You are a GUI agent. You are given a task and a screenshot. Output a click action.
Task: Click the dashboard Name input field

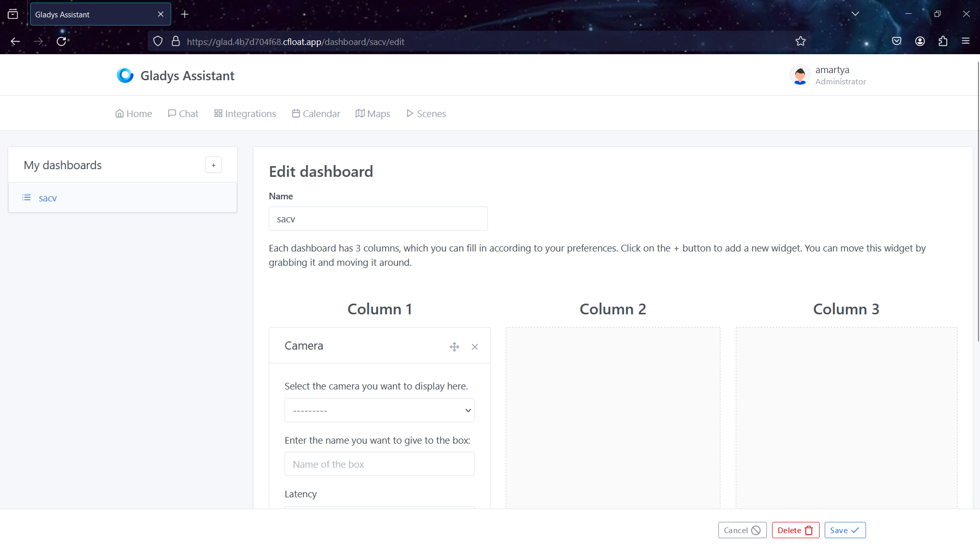[x=378, y=219]
